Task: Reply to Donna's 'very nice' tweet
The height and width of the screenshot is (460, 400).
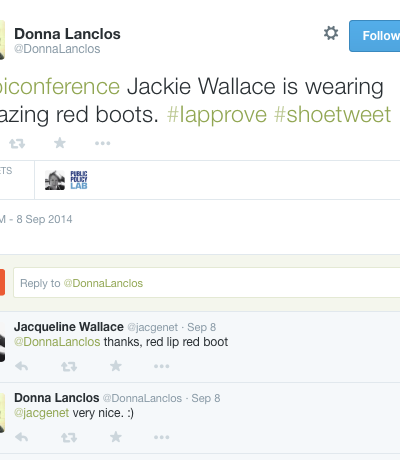Action: click(x=22, y=437)
